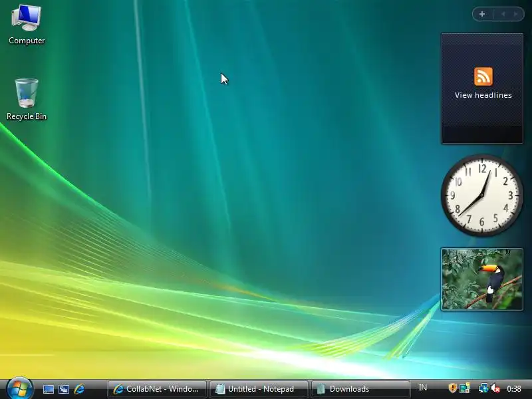Click the toucan slide show picture

point(481,279)
